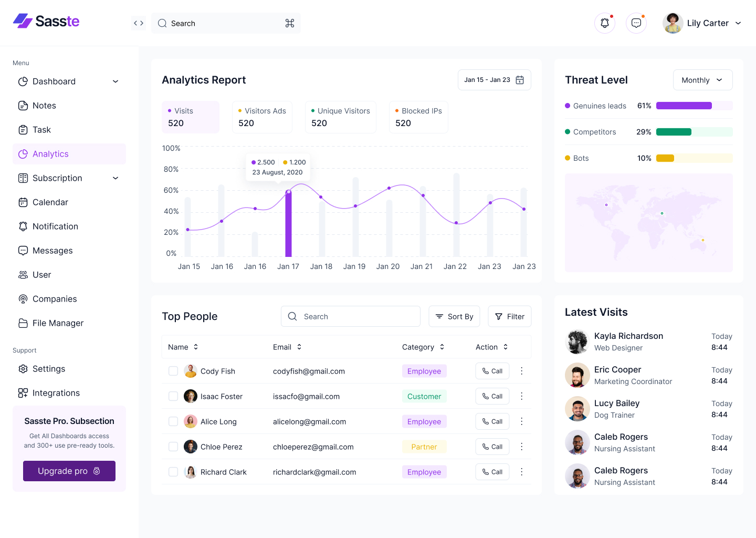756x538 pixels.
Task: Switch to the Blocked IPs metric tab
Action: (x=418, y=117)
